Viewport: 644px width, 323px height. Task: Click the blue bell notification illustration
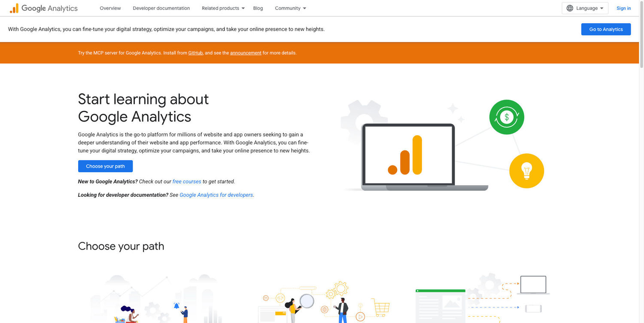pos(176,306)
